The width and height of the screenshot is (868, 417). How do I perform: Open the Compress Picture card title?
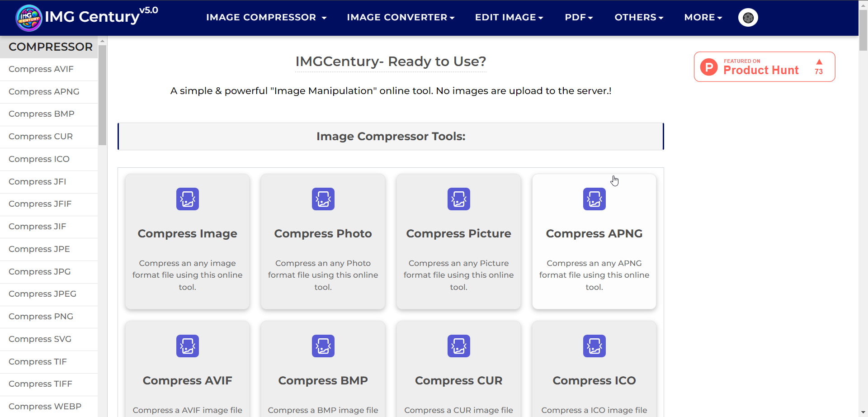click(x=459, y=234)
